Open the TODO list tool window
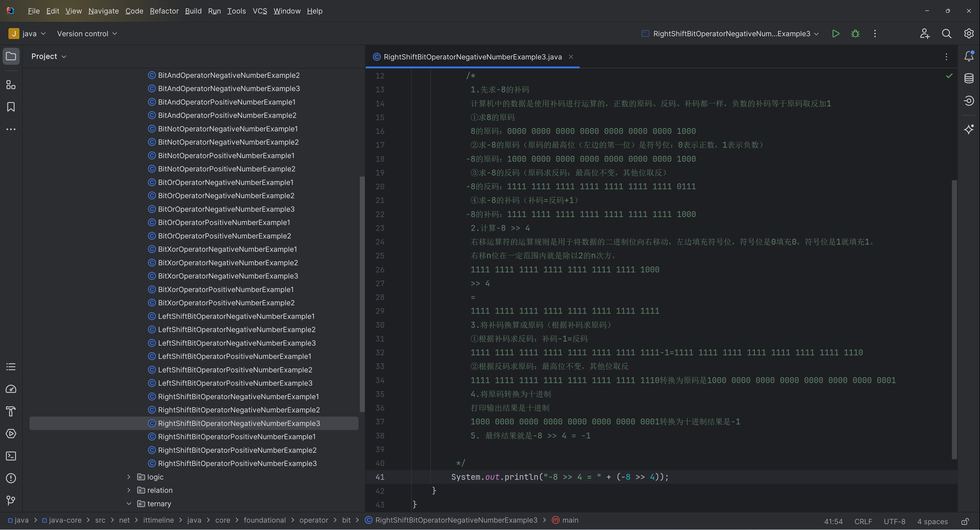Image resolution: width=980 pixels, height=530 pixels. [11, 367]
